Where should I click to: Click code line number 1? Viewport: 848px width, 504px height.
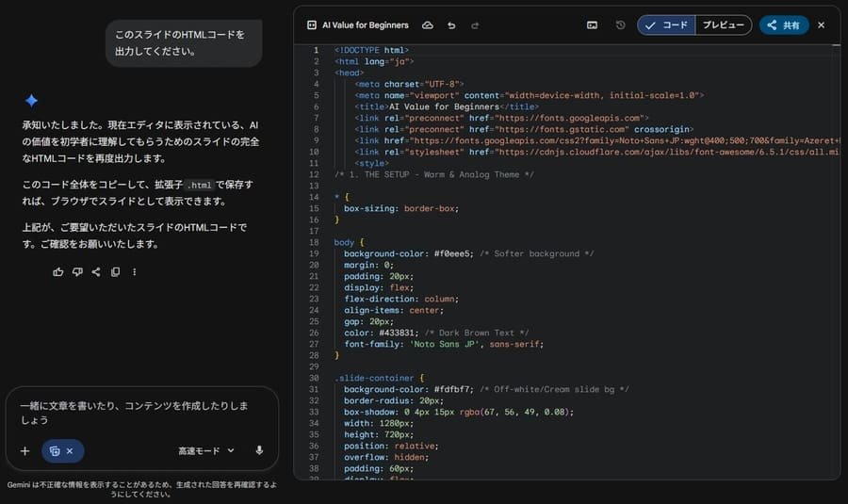click(317, 50)
